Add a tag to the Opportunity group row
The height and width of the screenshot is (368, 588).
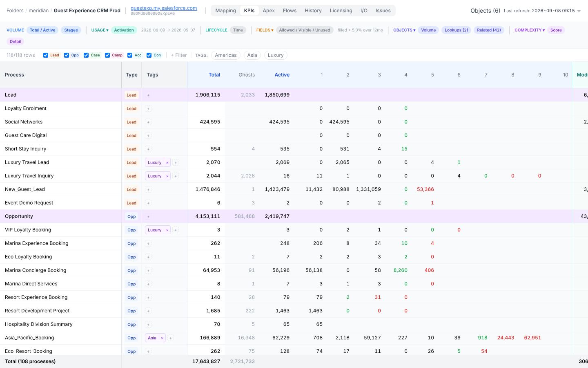point(148,216)
